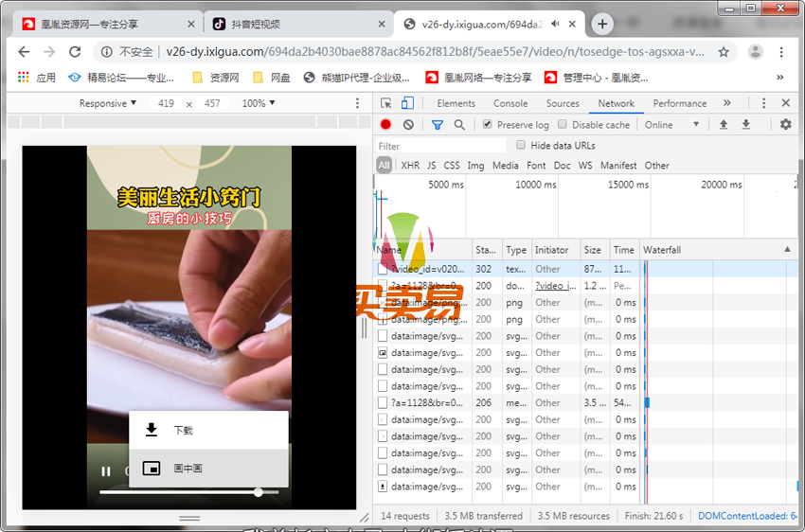Screen dimensions: 805x532
Task: Open the 100% zoom dropdown
Action: point(259,103)
